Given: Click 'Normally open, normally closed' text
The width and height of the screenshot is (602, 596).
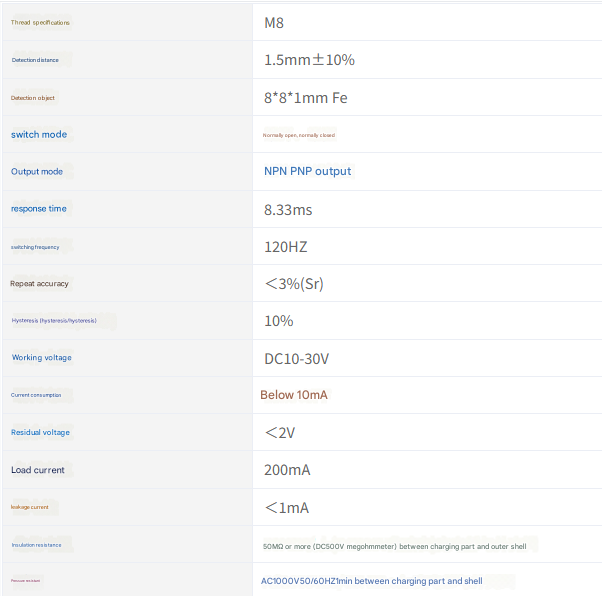Looking at the screenshot, I should 299,135.
